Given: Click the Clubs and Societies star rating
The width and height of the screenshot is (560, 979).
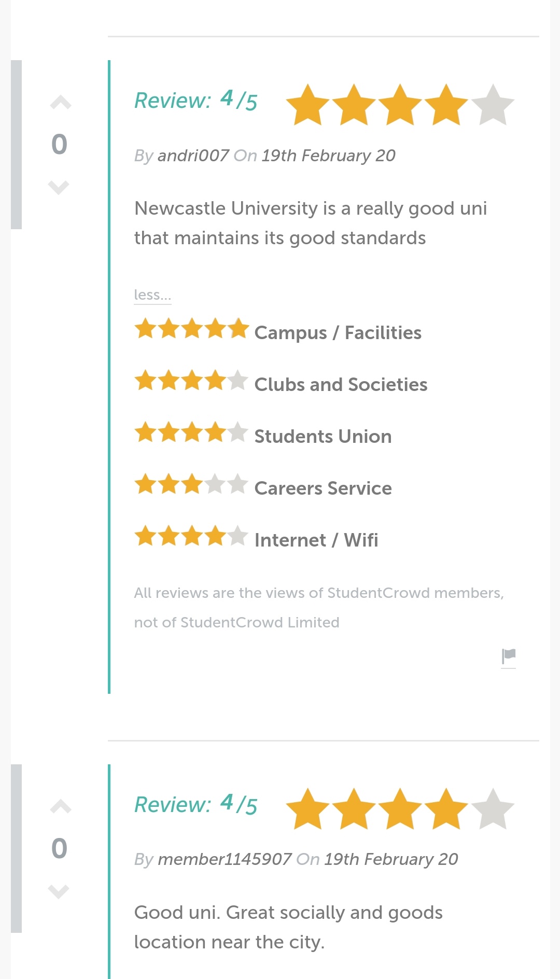Looking at the screenshot, I should click(191, 381).
